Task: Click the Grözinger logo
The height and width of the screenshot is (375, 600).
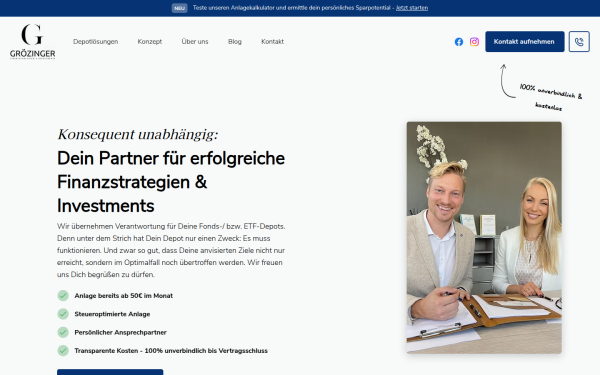Action: (x=33, y=41)
